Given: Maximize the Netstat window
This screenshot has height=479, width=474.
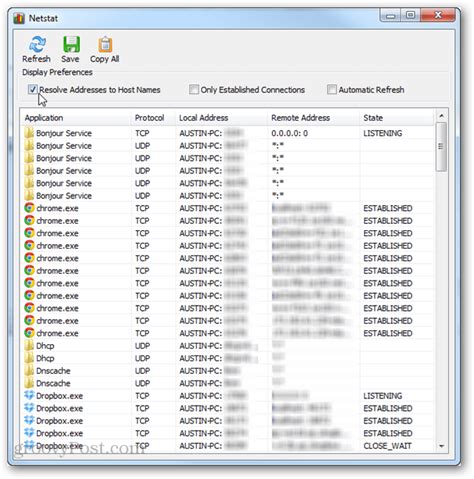Looking at the screenshot, I should point(410,15).
